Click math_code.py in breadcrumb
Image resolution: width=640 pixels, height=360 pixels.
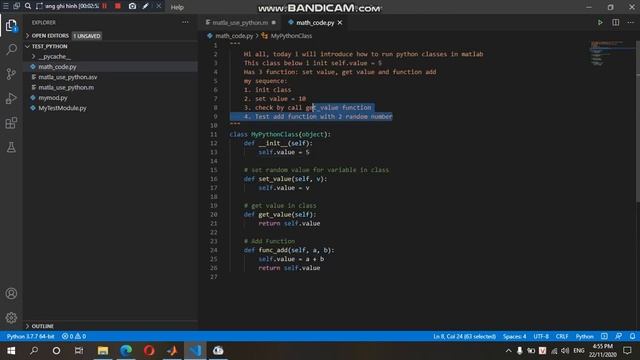click(x=234, y=36)
